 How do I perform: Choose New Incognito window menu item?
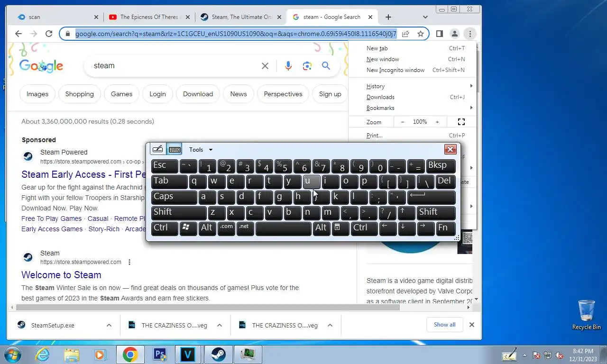(412, 70)
